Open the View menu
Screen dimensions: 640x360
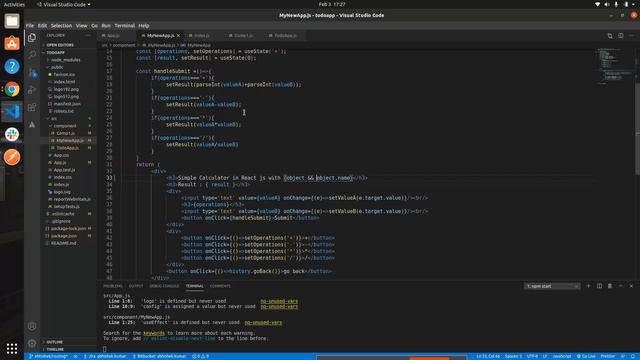pos(81,26)
